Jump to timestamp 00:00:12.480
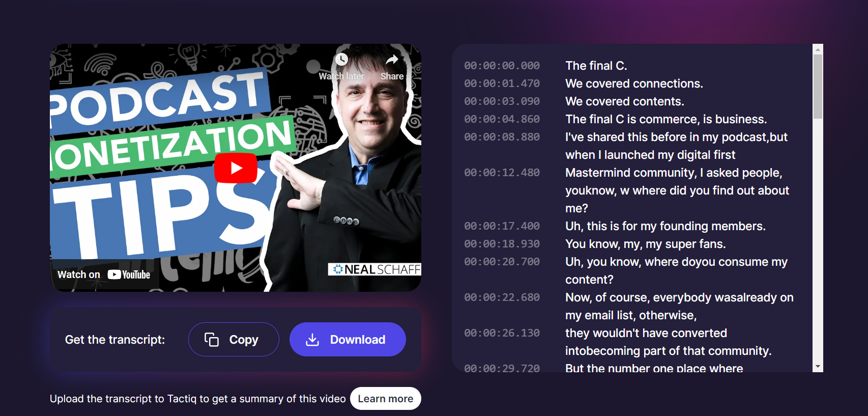The height and width of the screenshot is (416, 868). coord(502,173)
